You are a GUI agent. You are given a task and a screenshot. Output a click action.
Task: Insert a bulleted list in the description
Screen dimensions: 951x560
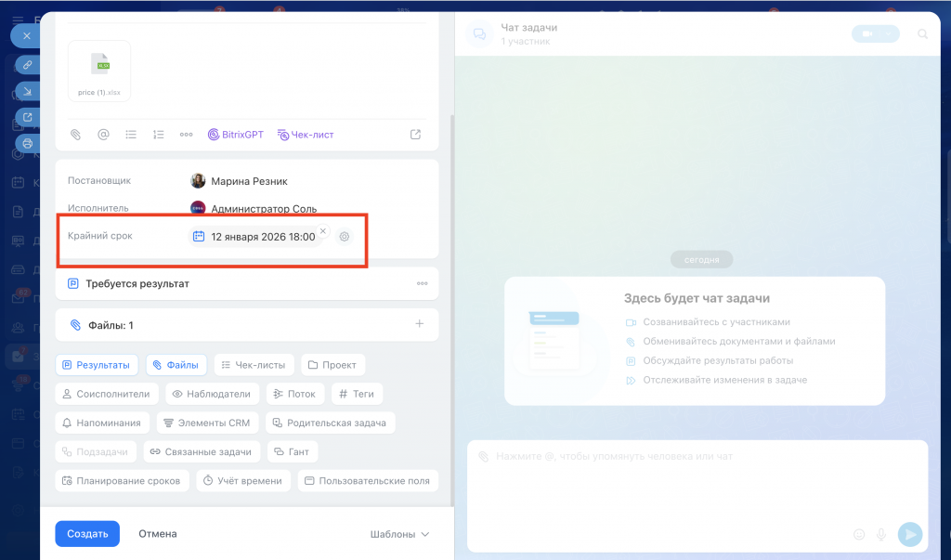131,135
